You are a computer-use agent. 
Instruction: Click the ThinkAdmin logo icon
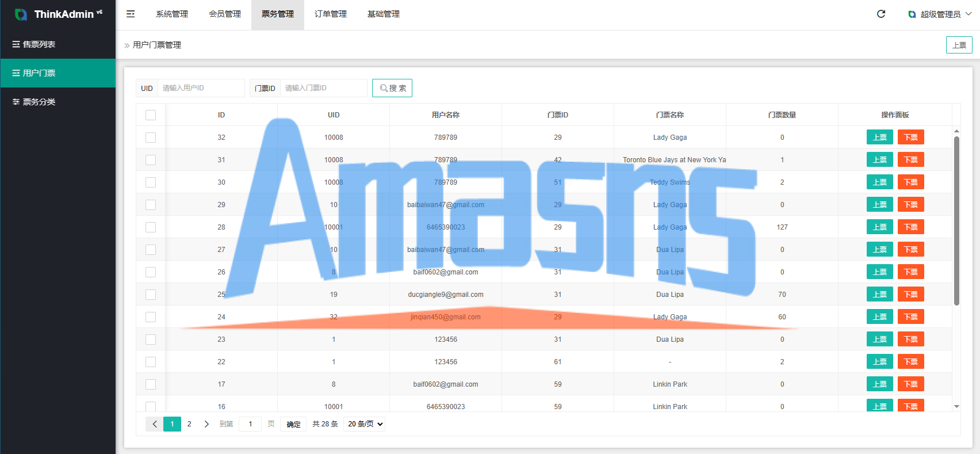pyautogui.click(x=21, y=14)
